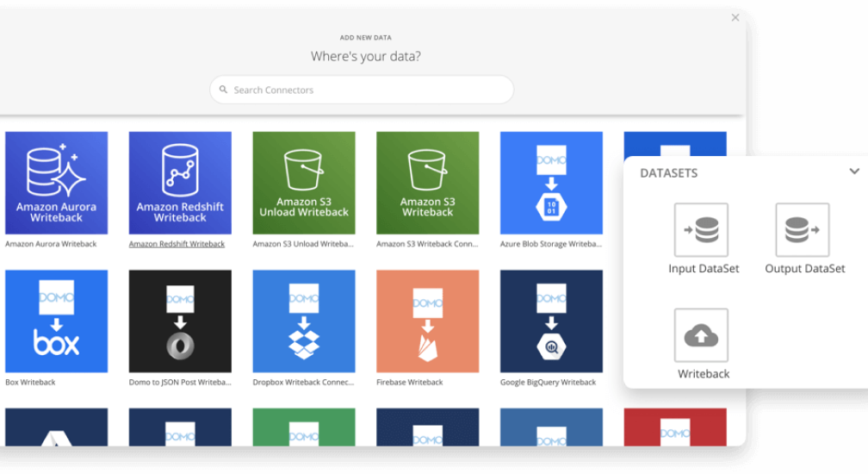Click the Azure Blob Storage Writeba... caption
The height and width of the screenshot is (474, 868).
pos(551,244)
